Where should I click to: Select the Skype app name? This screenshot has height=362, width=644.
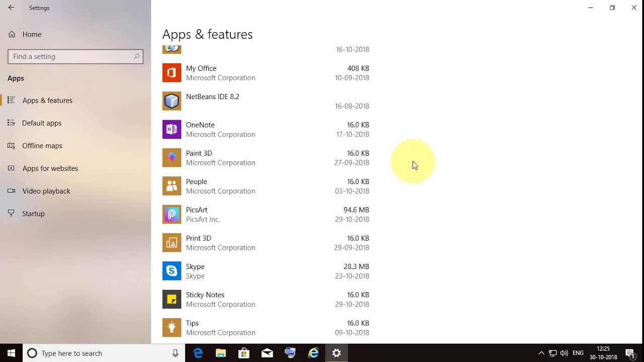pos(195,266)
